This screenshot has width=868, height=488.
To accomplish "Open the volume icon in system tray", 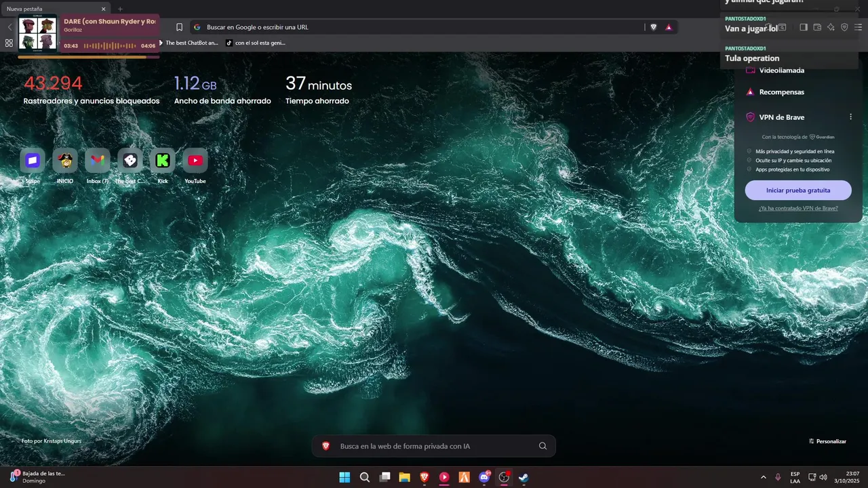I will coord(823,477).
